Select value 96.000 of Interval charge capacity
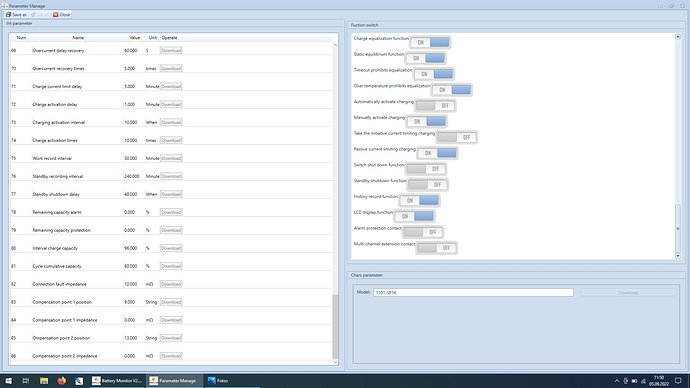This screenshot has width=690, height=388. tap(130, 248)
